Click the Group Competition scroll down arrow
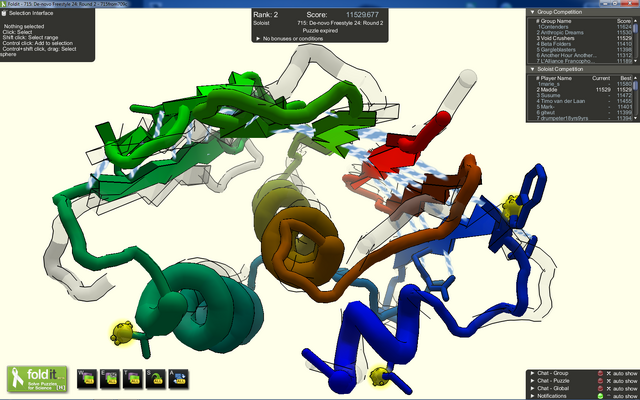Screen dimensions: 640x400 click(635, 61)
